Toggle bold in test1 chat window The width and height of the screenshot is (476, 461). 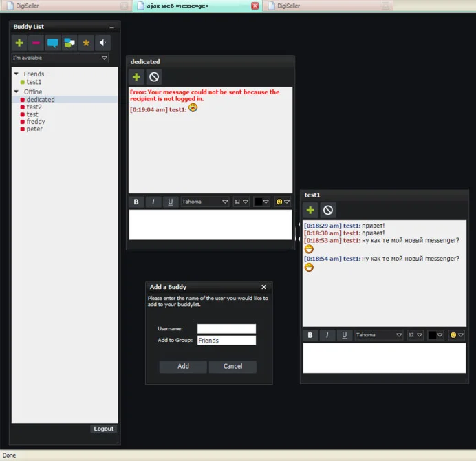(310, 335)
